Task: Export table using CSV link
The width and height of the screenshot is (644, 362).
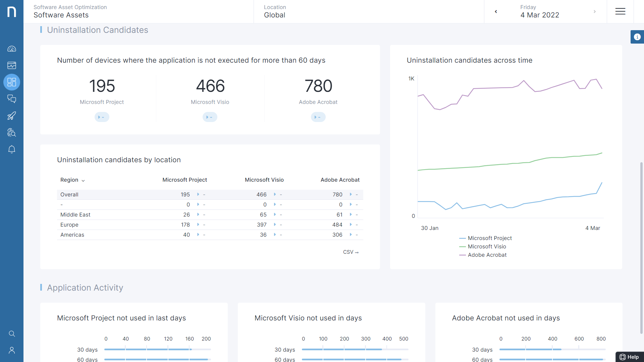Action: (x=351, y=252)
